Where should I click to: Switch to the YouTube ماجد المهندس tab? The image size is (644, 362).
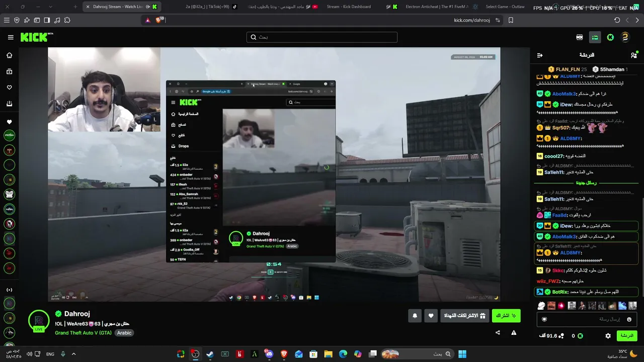pos(283,7)
